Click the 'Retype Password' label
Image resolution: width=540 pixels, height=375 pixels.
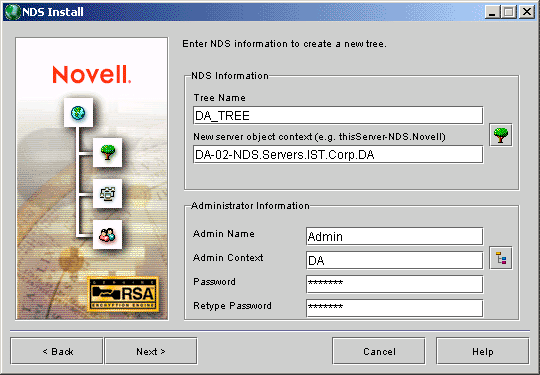[232, 306]
